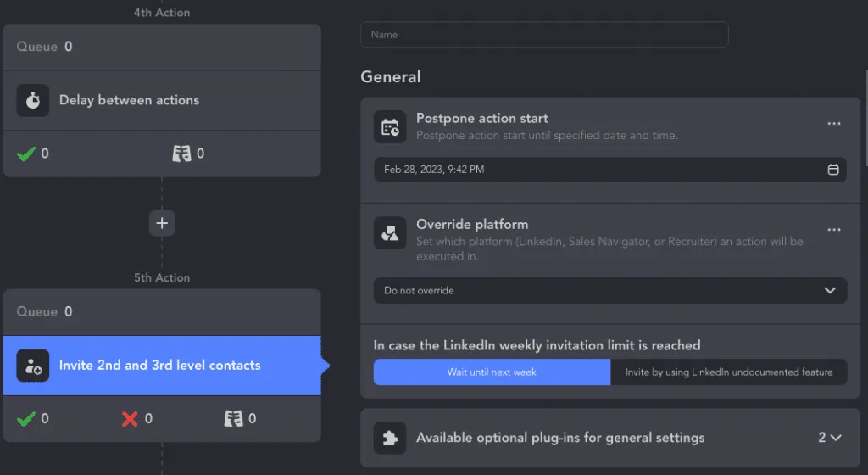Open the date picker calendar icon
868x475 pixels.
pyautogui.click(x=832, y=170)
